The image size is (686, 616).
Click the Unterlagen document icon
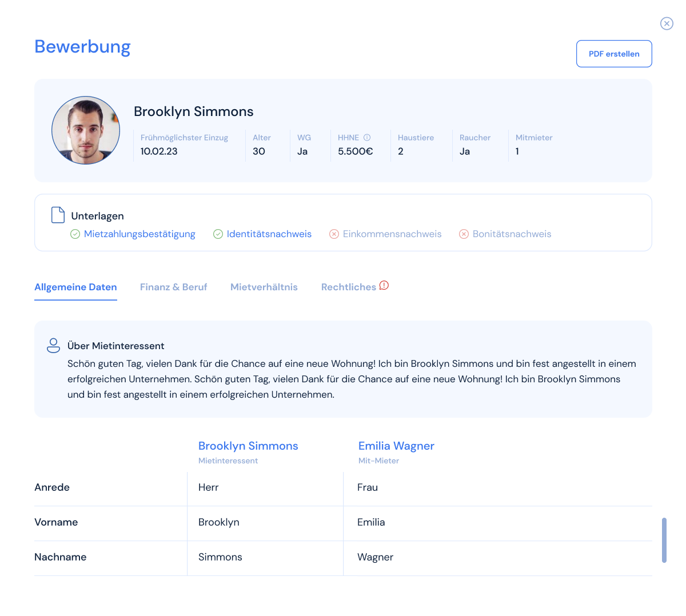coord(58,215)
